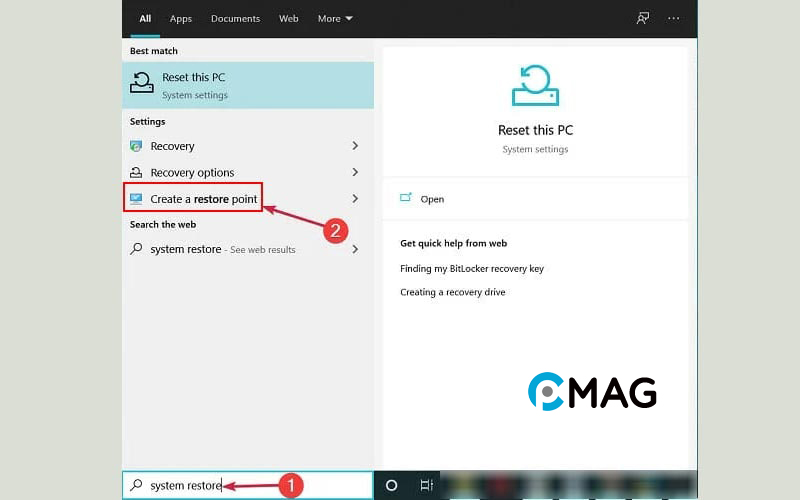Open Task View from the taskbar
The image size is (800, 500).
(426, 485)
